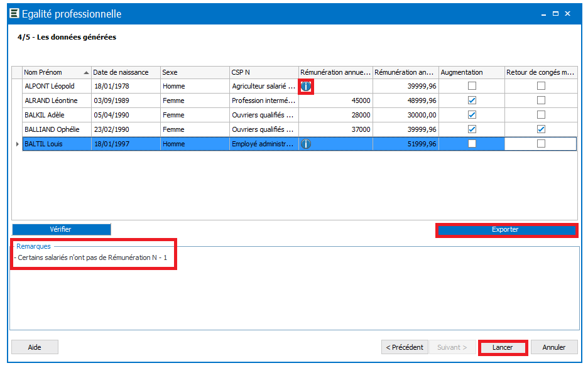Untick Augmentation checkbox for BALKIL Adèle
The width and height of the screenshot is (588, 368).
coord(472,115)
